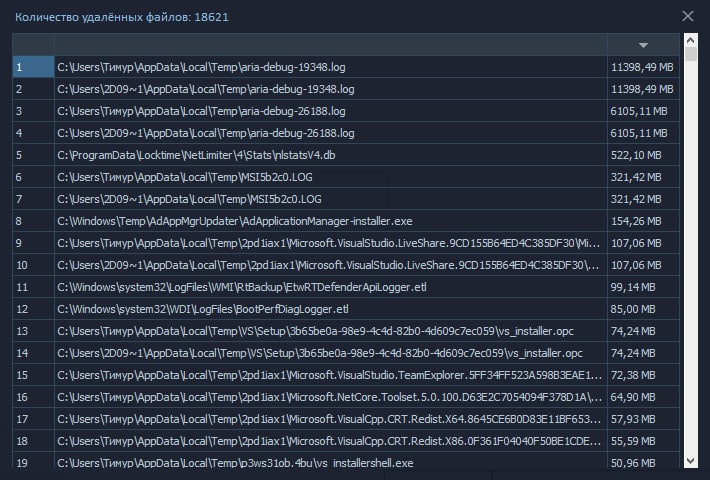Click the vertical scrollbar thumb
Image resolution: width=710 pixels, height=480 pixels.
[x=691, y=54]
